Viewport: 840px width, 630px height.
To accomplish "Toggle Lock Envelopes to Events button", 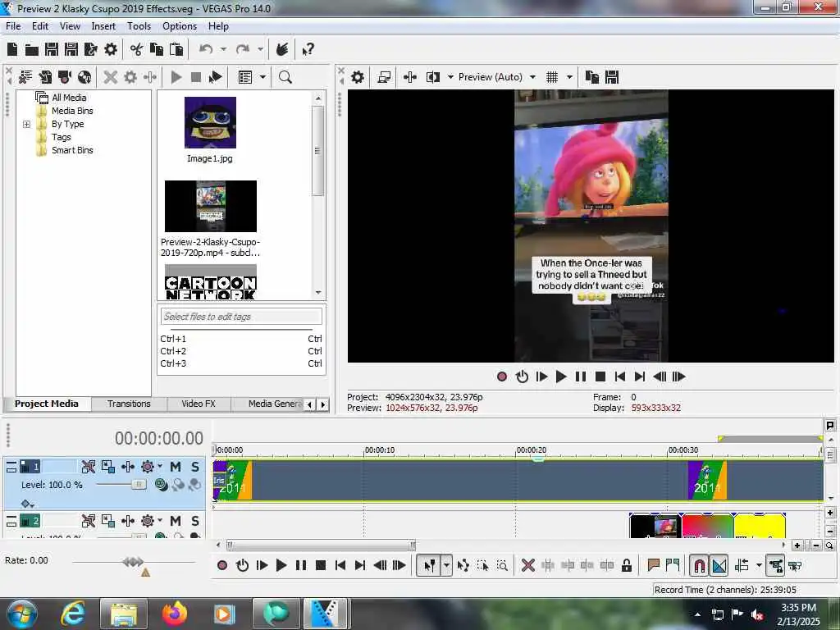I will 775,565.
